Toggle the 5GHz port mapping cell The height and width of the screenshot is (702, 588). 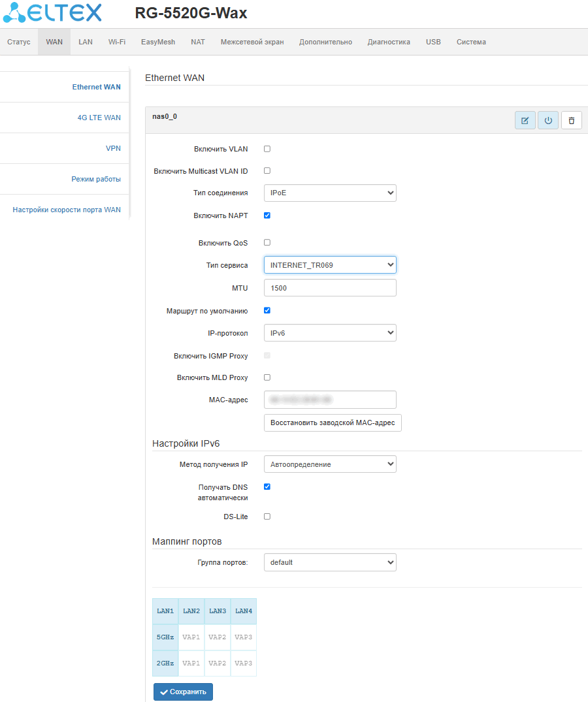pyautogui.click(x=165, y=637)
